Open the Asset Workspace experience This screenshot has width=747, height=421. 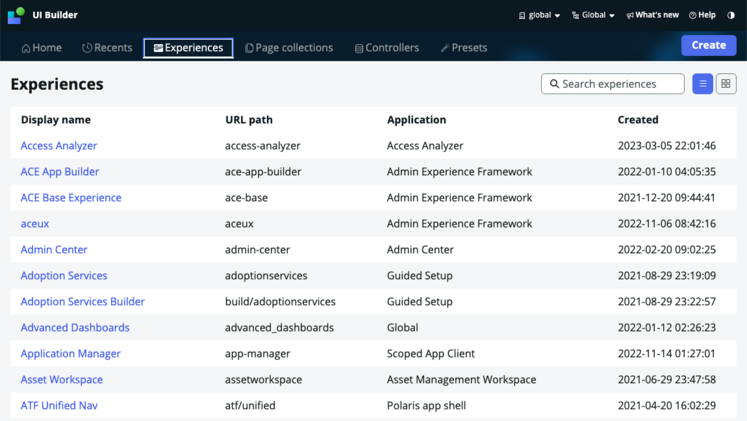coord(61,380)
